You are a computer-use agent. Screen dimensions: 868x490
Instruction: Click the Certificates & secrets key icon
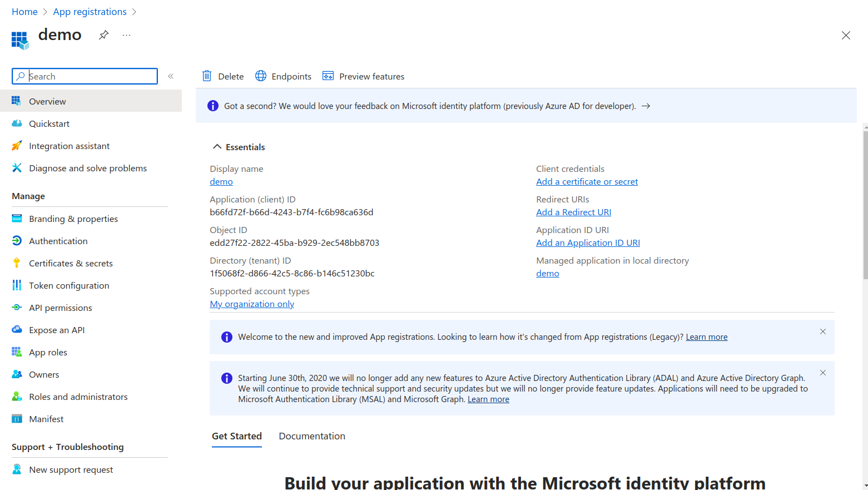[17, 263]
